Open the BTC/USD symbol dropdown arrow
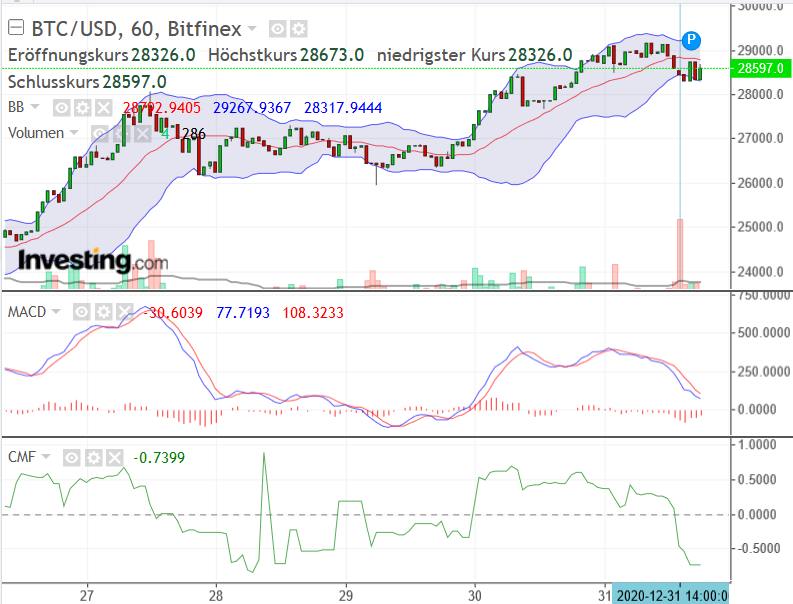This screenshot has width=793, height=604. [x=252, y=29]
